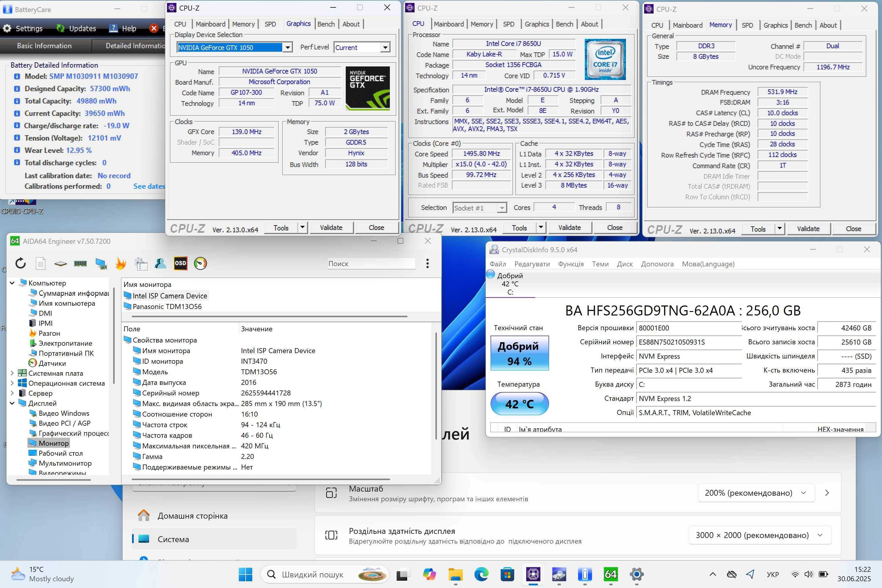This screenshot has height=588, width=882.
Task: Open AIDA64 three-dot menu
Action: (427, 263)
